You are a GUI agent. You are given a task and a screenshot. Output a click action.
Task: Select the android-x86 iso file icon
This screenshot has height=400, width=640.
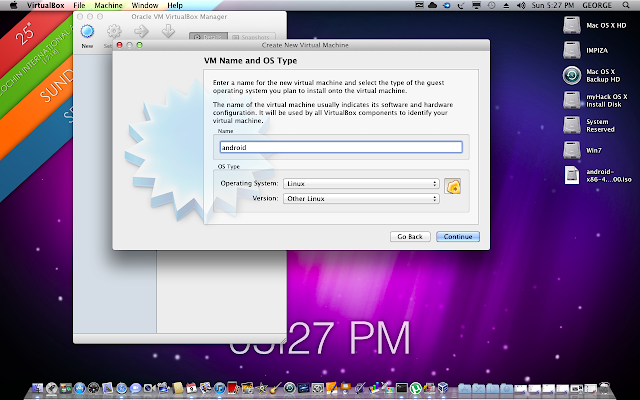click(x=571, y=175)
